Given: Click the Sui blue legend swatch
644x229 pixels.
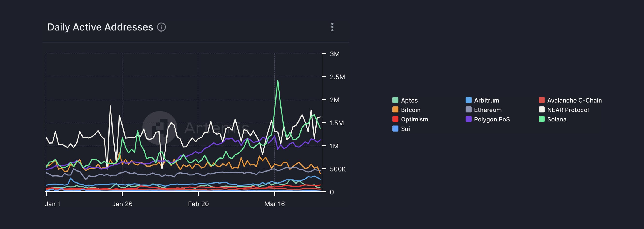Looking at the screenshot, I should point(395,129).
